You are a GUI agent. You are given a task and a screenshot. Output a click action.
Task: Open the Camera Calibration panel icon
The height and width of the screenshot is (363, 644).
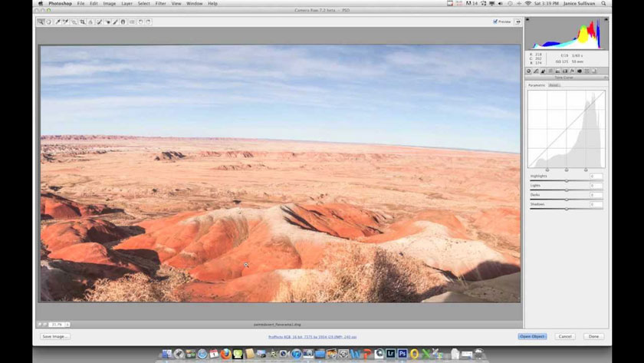580,71
